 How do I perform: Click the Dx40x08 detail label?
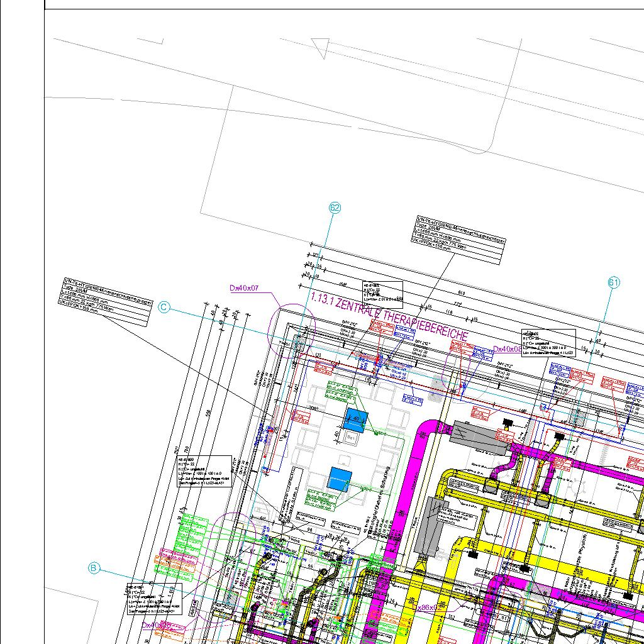click(507, 349)
